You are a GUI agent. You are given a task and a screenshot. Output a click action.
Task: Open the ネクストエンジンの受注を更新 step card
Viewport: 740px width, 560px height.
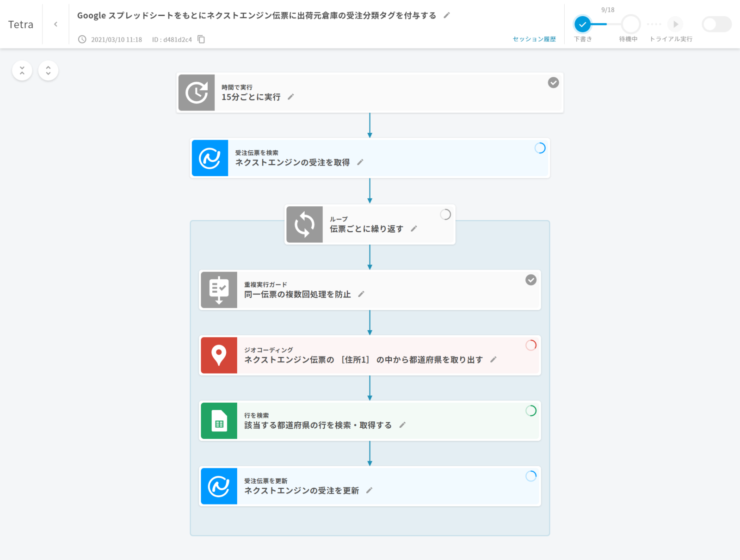coord(370,486)
